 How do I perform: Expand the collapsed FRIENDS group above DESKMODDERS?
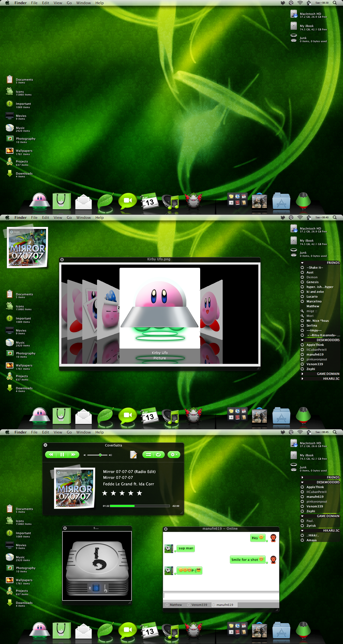(x=302, y=478)
